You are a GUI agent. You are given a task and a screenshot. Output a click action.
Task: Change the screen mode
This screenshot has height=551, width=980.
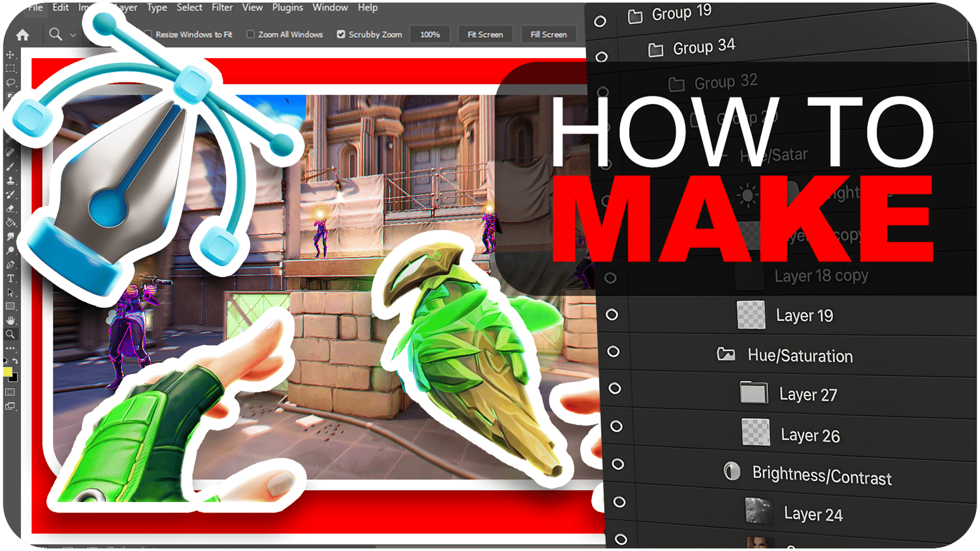point(10,407)
